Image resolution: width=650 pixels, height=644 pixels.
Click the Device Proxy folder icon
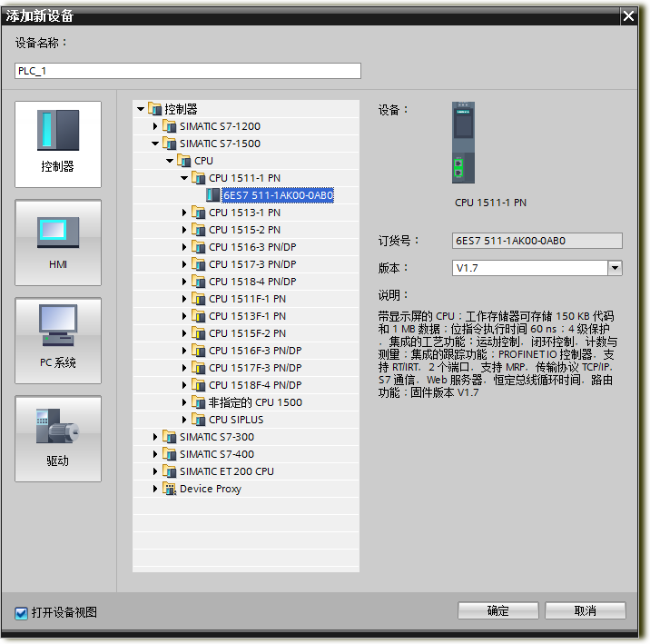point(169,489)
